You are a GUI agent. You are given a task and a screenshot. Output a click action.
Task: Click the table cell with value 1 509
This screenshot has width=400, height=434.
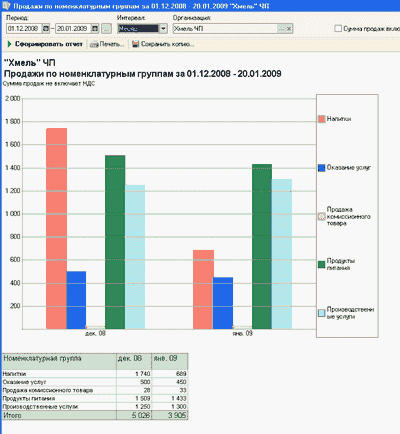pos(134,399)
